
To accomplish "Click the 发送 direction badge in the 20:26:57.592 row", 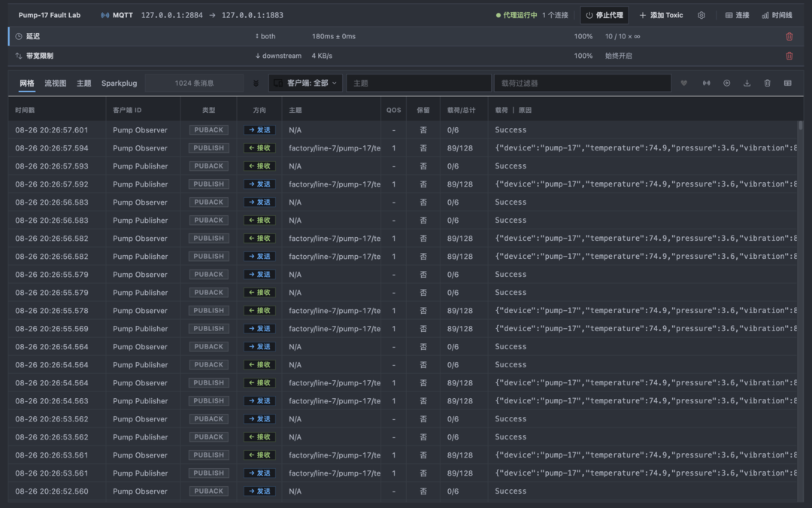I will pos(259,184).
